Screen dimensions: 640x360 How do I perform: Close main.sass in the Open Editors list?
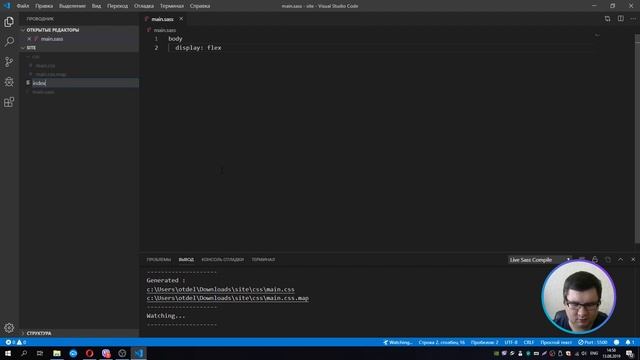coord(29,39)
